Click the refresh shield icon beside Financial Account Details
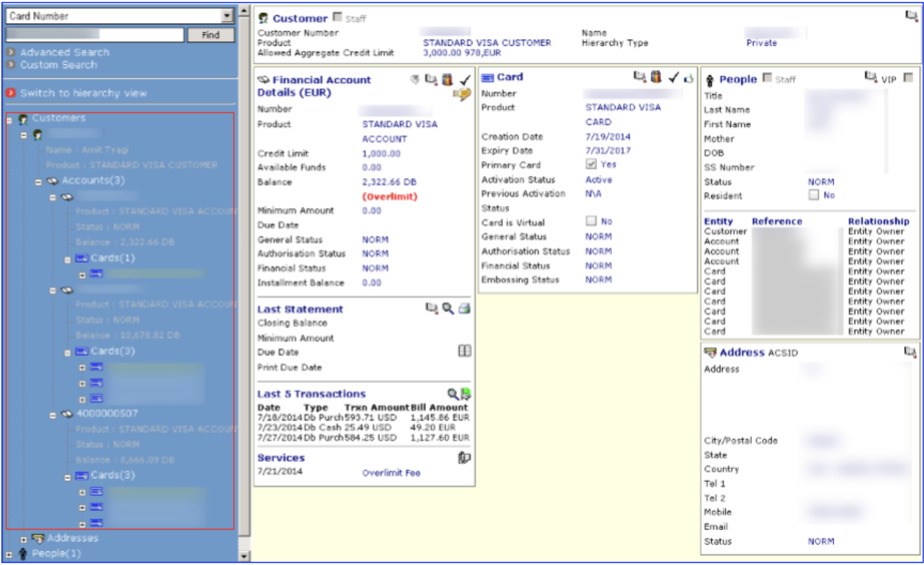The height and width of the screenshot is (565, 924). point(415,80)
